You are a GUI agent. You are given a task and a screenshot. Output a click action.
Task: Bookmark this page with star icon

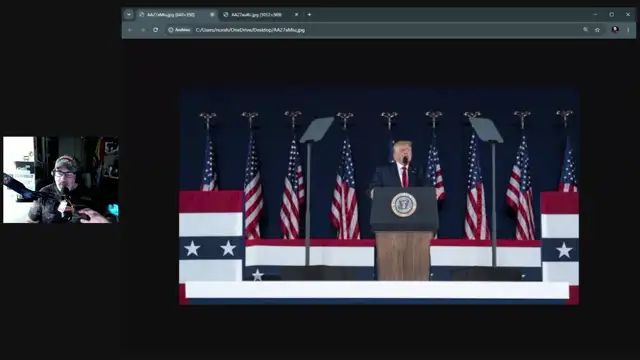597,30
